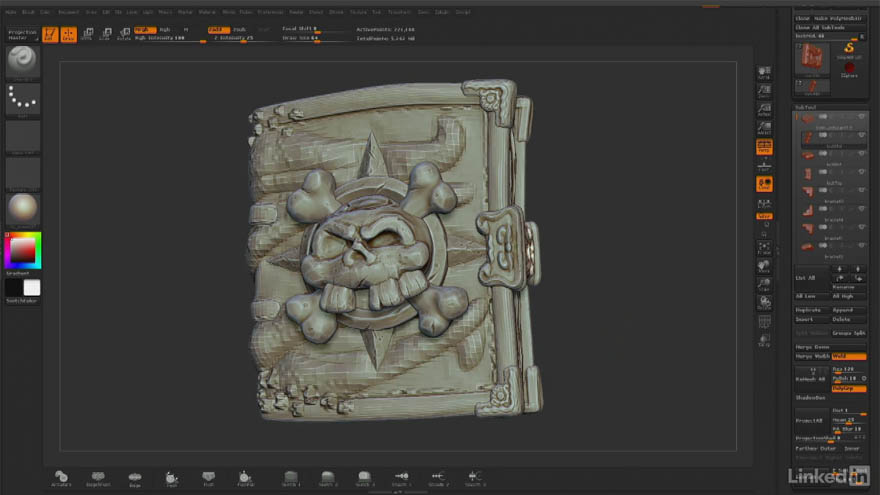Click Clone All SubTools button
The width and height of the screenshot is (880, 495).
pos(830,28)
